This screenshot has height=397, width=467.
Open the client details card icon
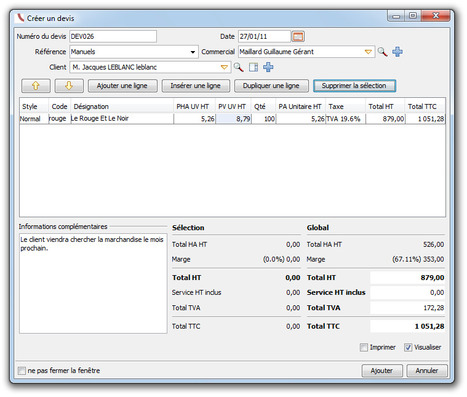coord(253,67)
